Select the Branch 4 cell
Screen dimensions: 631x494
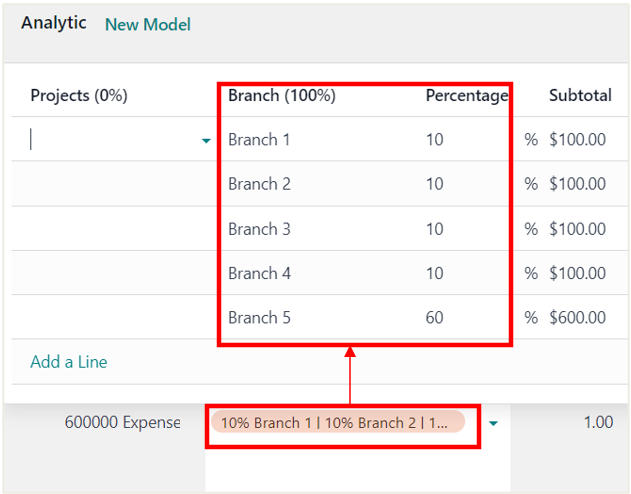pyautogui.click(x=259, y=273)
